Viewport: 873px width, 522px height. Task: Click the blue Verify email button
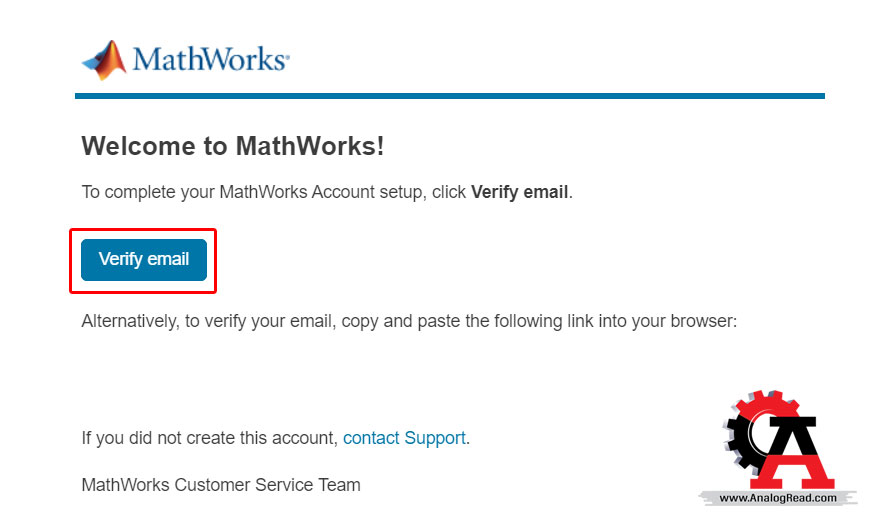tap(144, 260)
